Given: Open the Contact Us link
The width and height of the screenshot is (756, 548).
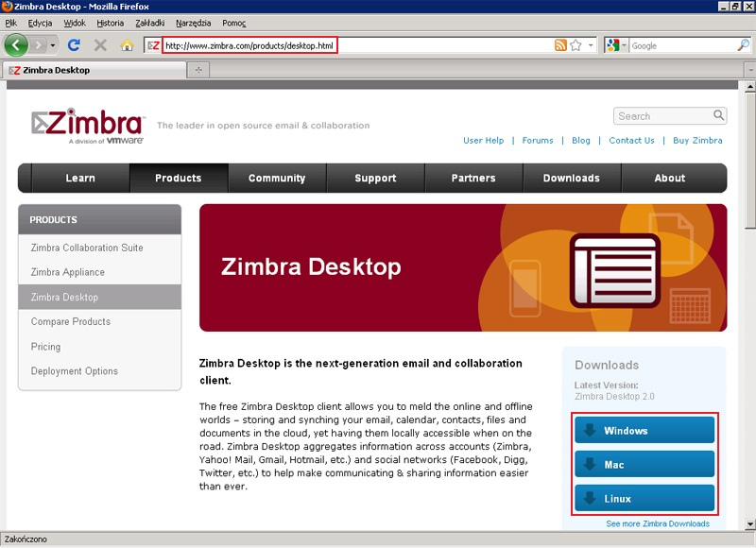Looking at the screenshot, I should tap(631, 140).
